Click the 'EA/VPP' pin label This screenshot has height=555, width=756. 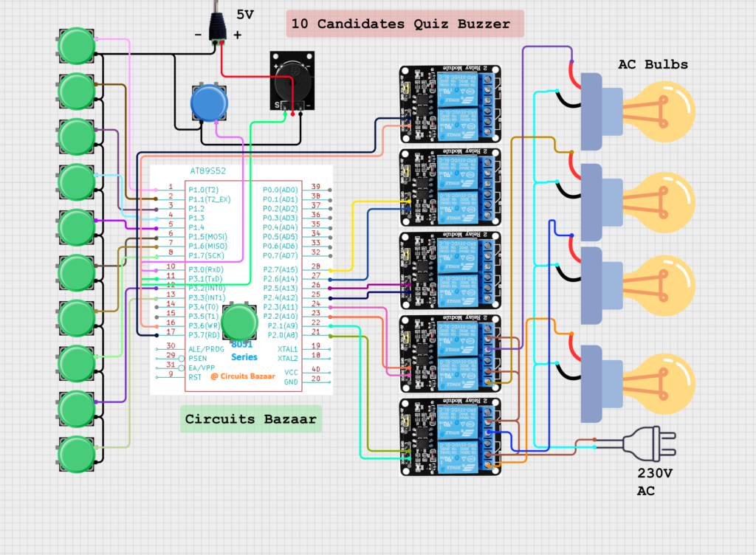pyautogui.click(x=202, y=368)
